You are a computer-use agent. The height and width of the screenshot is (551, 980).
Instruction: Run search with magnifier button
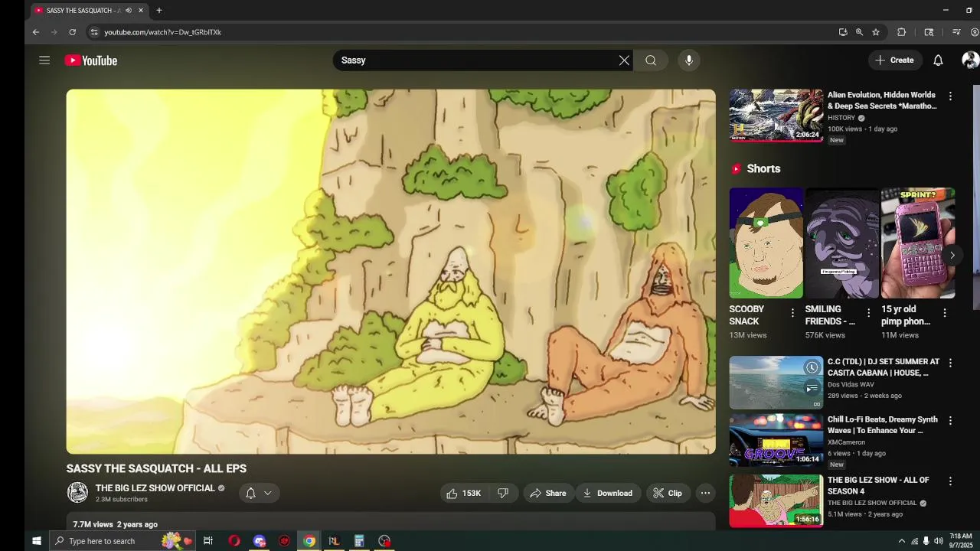click(651, 60)
